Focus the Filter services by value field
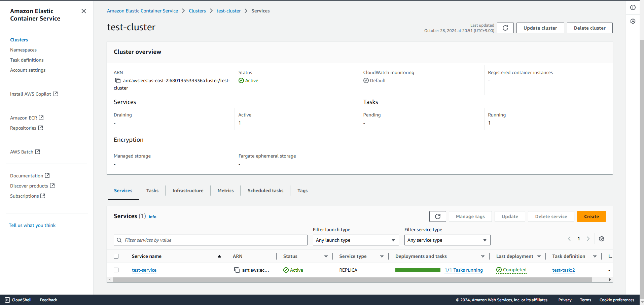 (x=211, y=240)
